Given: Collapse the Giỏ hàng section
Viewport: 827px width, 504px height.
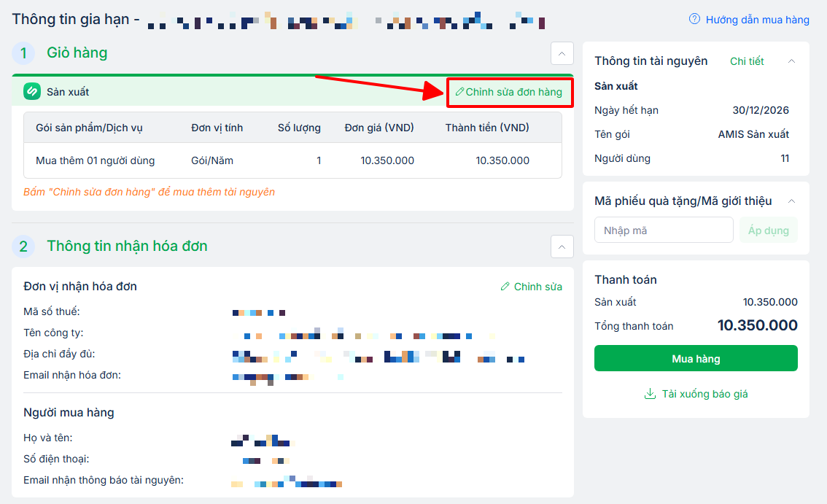Looking at the screenshot, I should click(562, 53).
